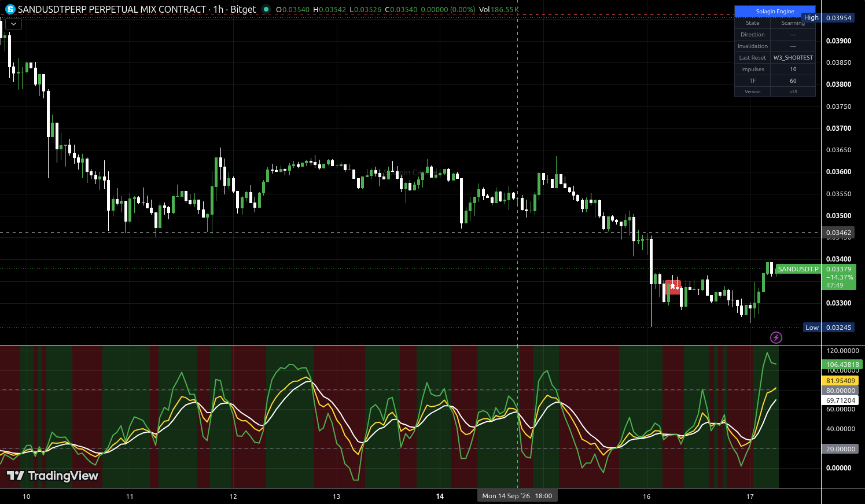This screenshot has width=865, height=504.
Task: Click the purple lightning bolt icon
Action: click(x=776, y=337)
